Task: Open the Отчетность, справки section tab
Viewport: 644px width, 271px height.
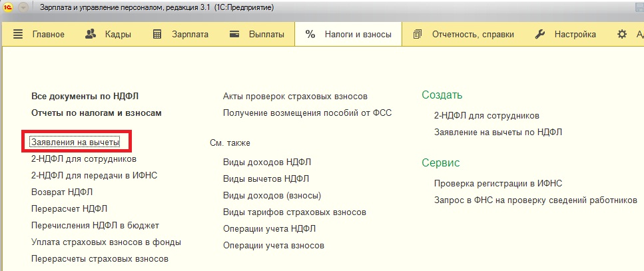Action: [473, 35]
